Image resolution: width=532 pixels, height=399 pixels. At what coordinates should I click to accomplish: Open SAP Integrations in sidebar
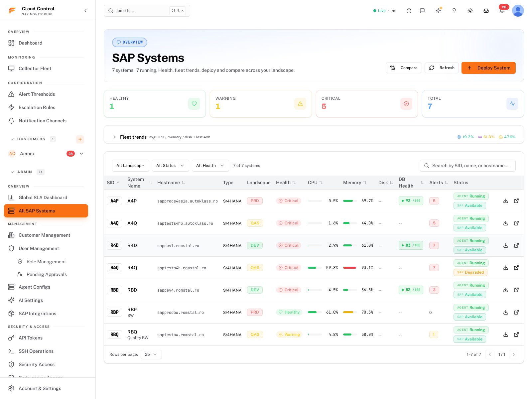[46, 314]
